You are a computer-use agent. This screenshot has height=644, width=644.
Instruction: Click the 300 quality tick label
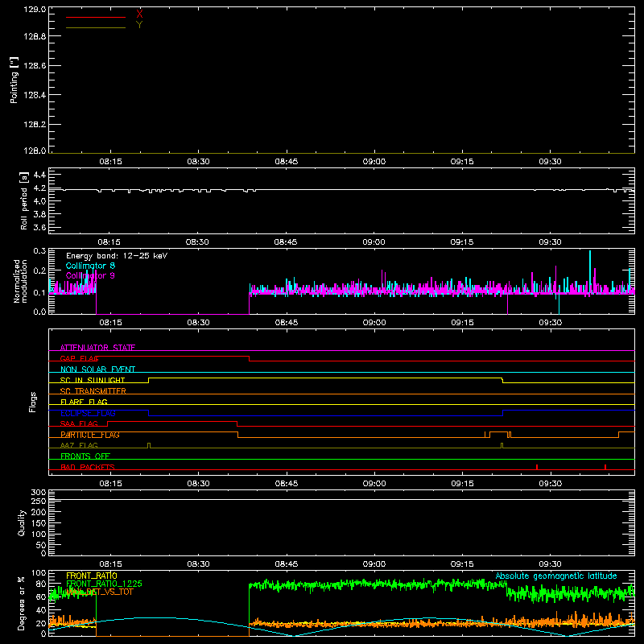tap(38, 493)
